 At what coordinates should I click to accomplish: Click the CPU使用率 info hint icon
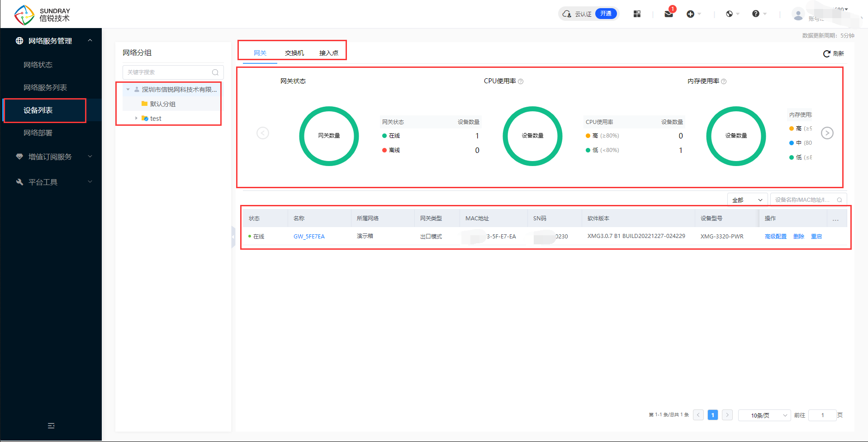(521, 81)
